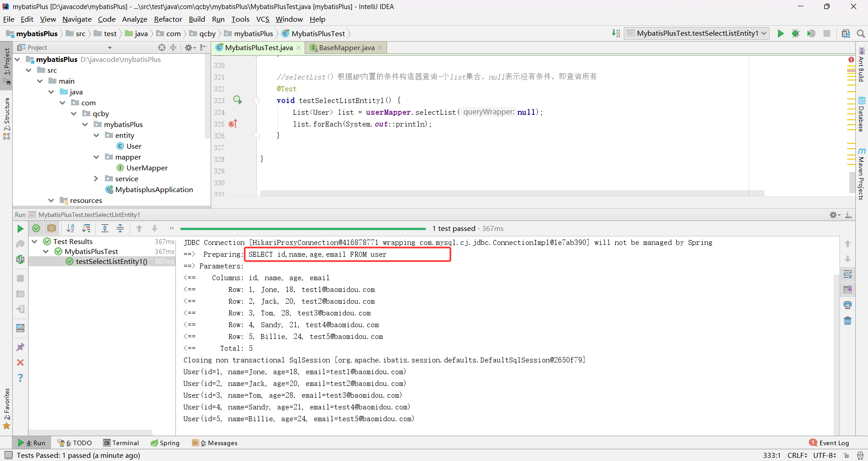
Task: Switch to MybatisPlusTest.java tab
Action: 259,47
